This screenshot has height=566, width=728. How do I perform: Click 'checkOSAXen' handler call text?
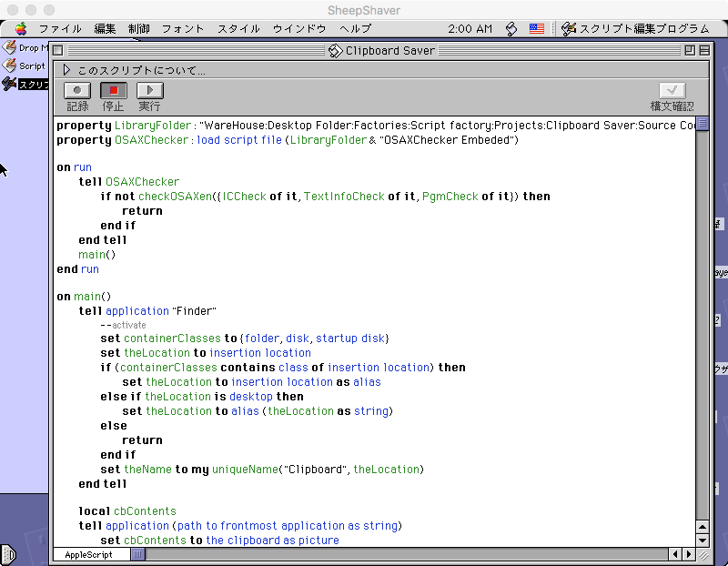pos(175,197)
